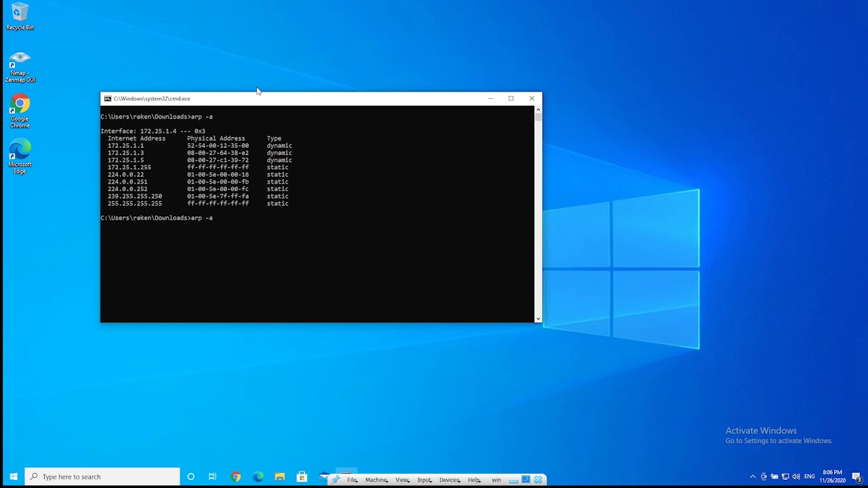Click the cmd window scrollbar up arrow

click(538, 109)
